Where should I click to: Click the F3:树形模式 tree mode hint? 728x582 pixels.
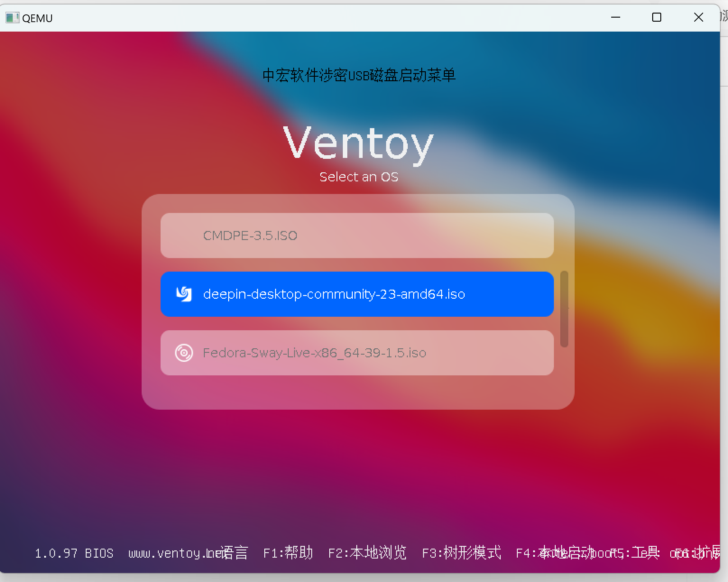tap(461, 553)
